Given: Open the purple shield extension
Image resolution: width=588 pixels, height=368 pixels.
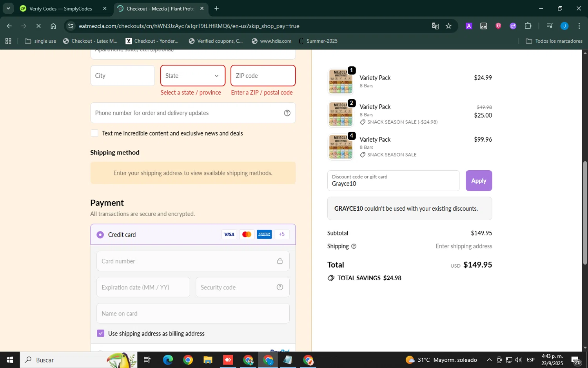Looking at the screenshot, I should pos(498,26).
